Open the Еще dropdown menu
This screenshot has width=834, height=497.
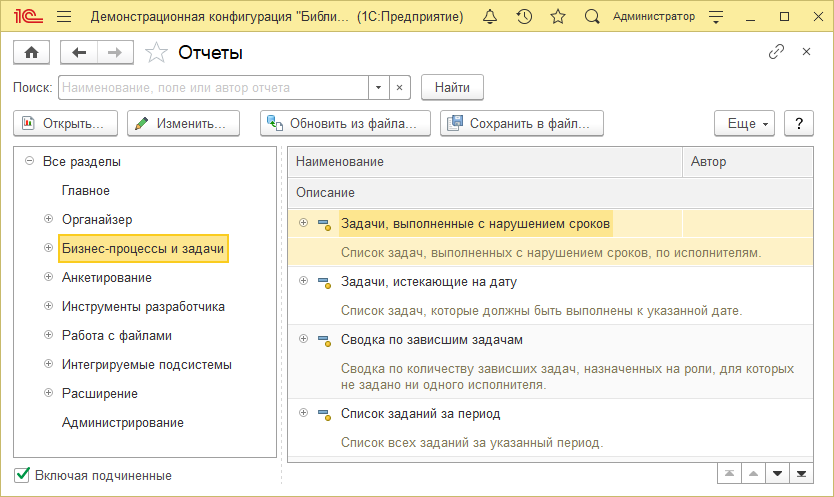coord(744,123)
